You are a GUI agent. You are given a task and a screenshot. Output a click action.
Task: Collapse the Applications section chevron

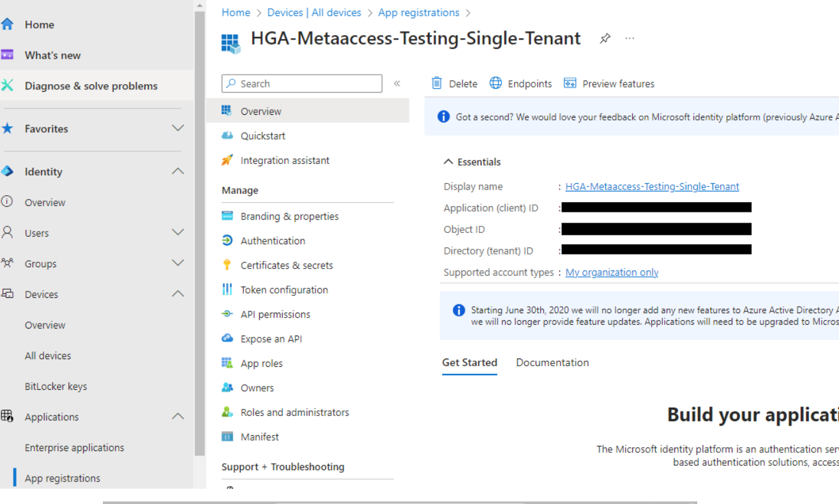pyautogui.click(x=178, y=416)
